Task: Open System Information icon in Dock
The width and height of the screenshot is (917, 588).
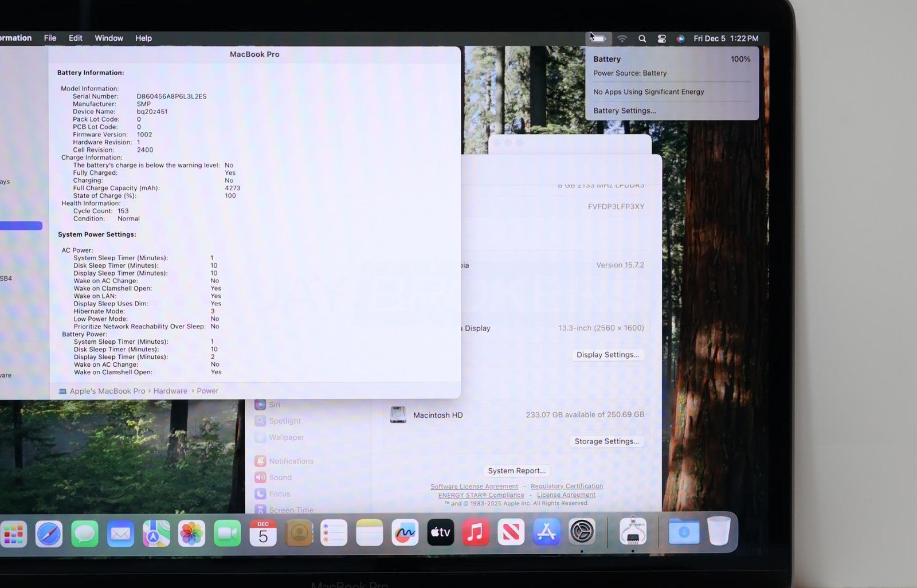Action: [633, 532]
